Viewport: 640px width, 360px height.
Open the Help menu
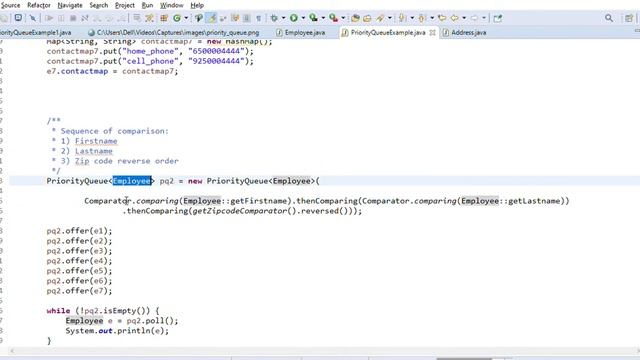(197, 5)
